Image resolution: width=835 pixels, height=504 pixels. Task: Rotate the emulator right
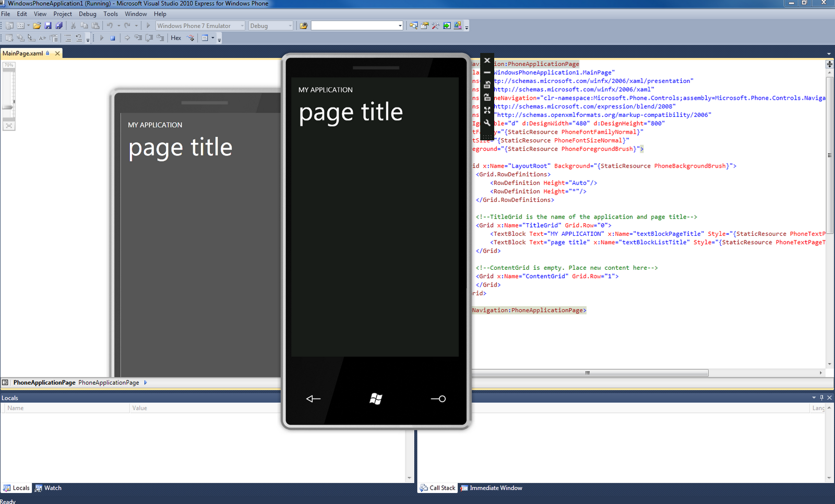(x=487, y=98)
